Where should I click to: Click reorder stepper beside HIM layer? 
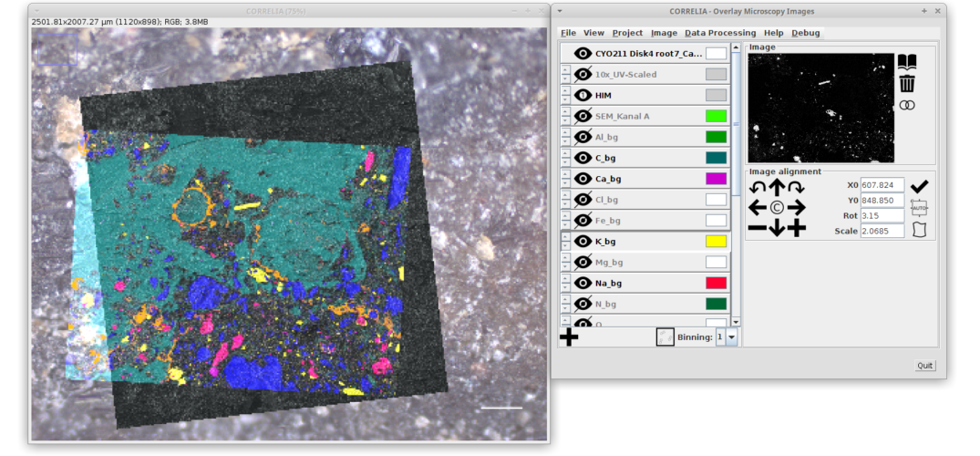click(565, 95)
